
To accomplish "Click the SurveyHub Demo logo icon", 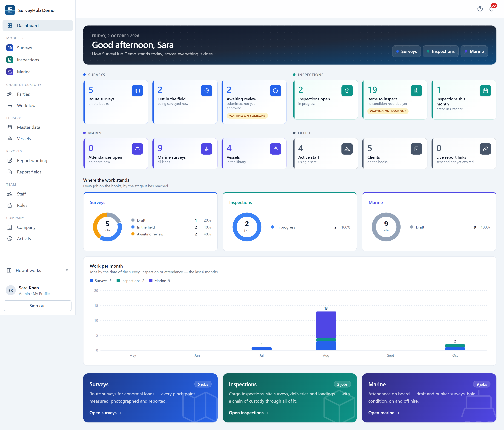I will pos(10,10).
